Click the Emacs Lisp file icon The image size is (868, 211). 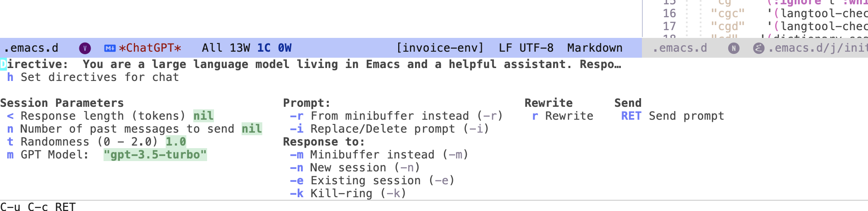click(758, 48)
